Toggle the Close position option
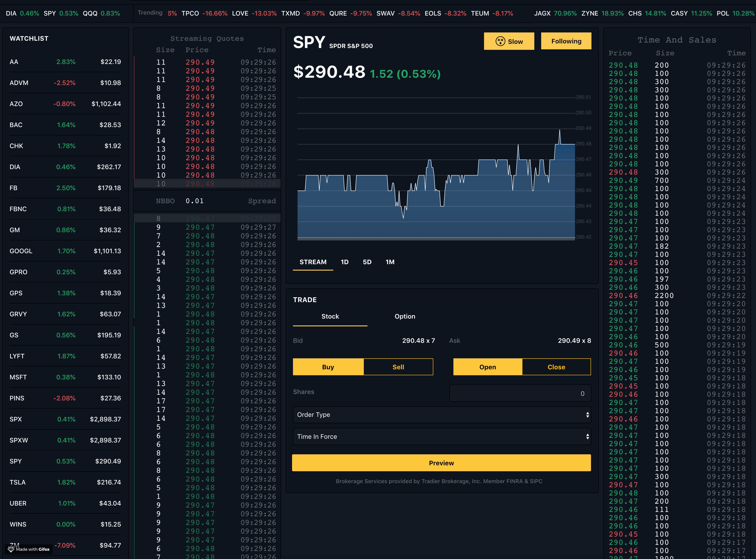This screenshot has height=559, width=756. (x=556, y=367)
